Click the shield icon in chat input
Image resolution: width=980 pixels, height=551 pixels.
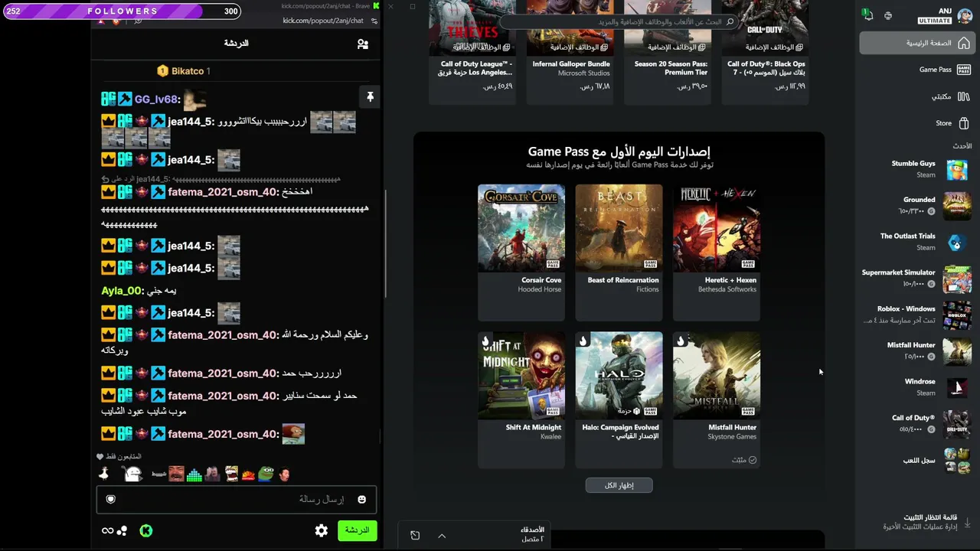click(111, 500)
